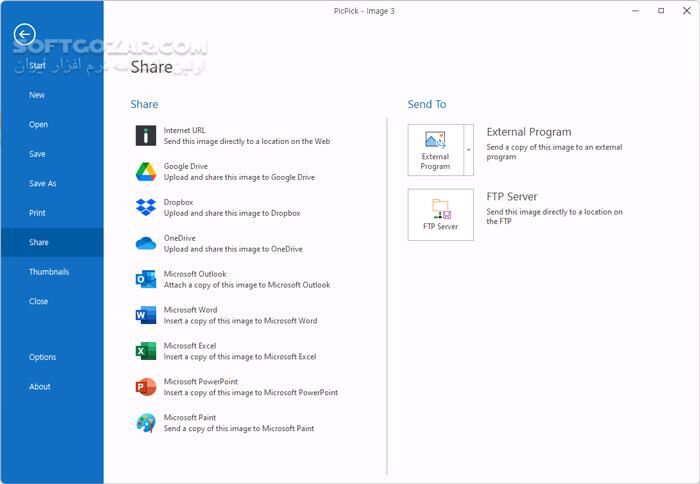This screenshot has width=700, height=484.
Task: Click About in the sidebar
Action: (40, 387)
